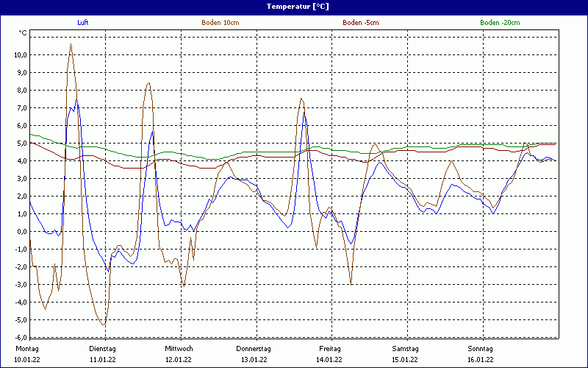Select the Dienstag day label
Screen dimensions: 588x368
pos(102,348)
